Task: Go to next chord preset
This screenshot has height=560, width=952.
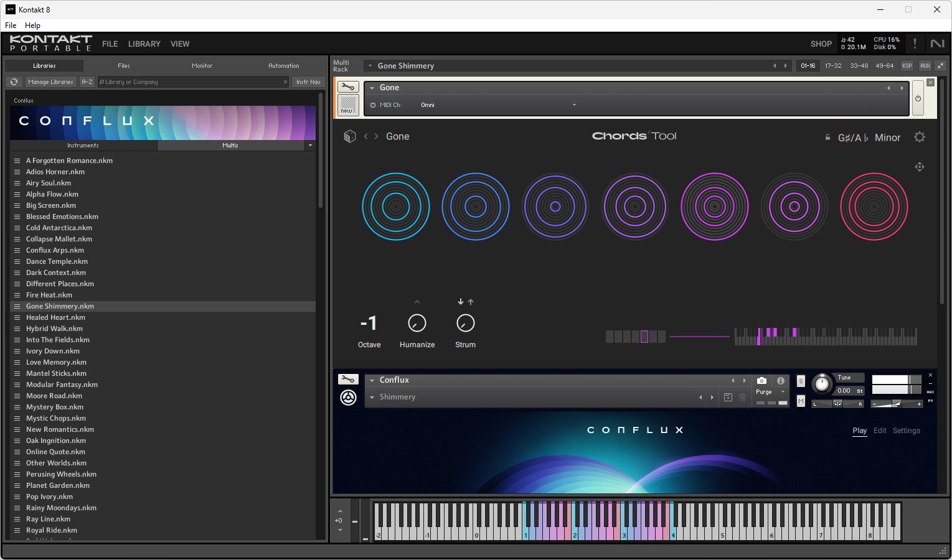Action: click(376, 136)
